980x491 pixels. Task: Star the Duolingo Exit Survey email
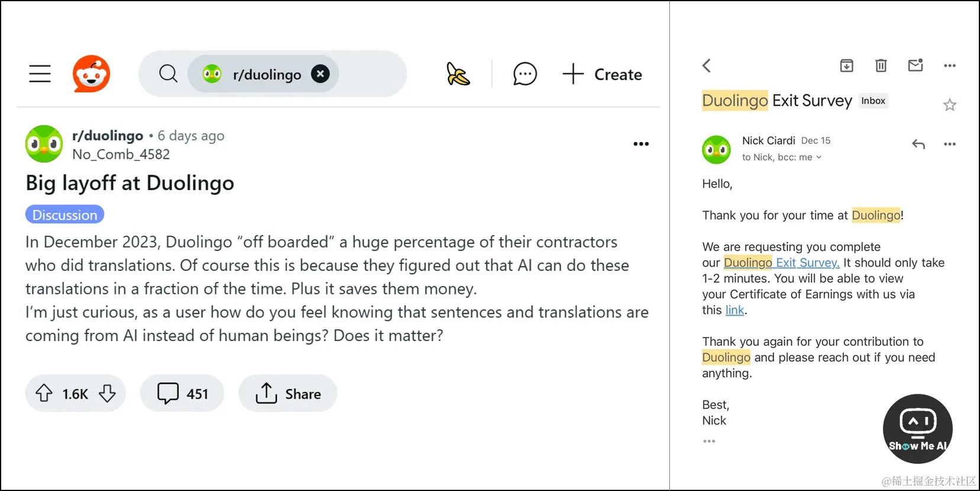[950, 105]
